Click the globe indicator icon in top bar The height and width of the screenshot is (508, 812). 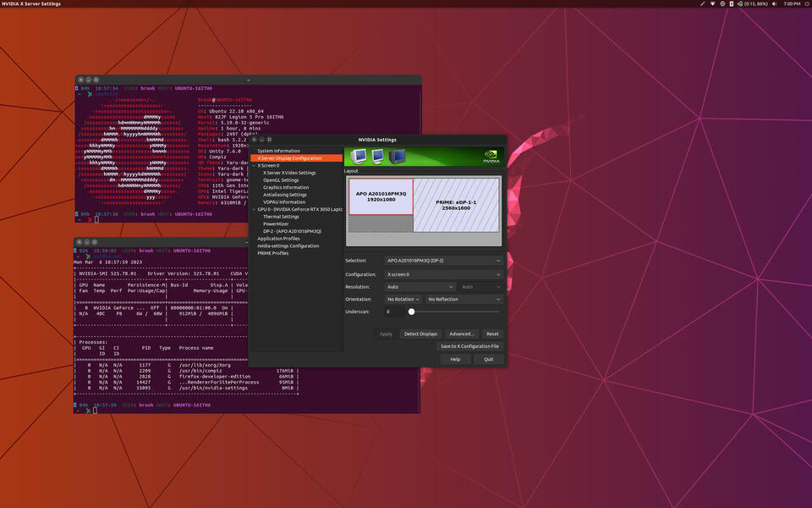pyautogui.click(x=722, y=3)
